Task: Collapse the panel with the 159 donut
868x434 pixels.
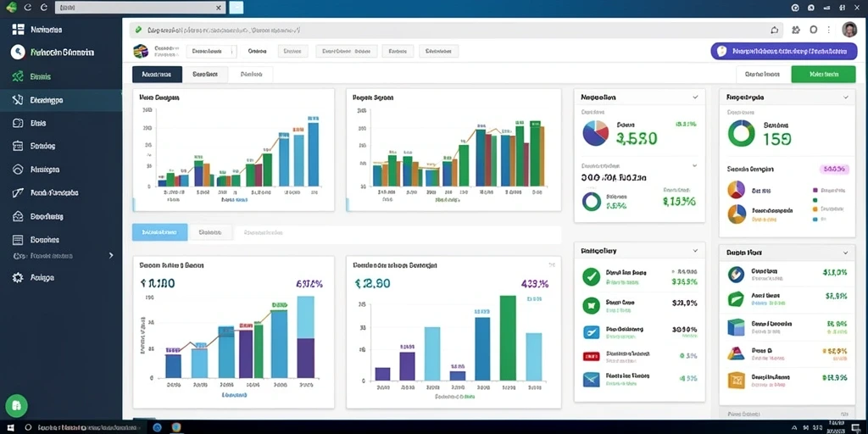Action: 845,97
